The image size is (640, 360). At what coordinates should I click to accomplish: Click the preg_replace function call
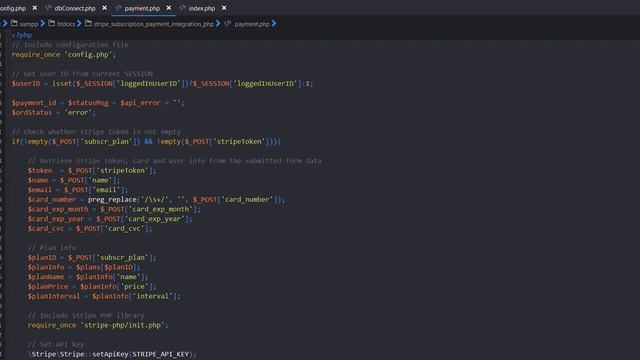(112, 200)
